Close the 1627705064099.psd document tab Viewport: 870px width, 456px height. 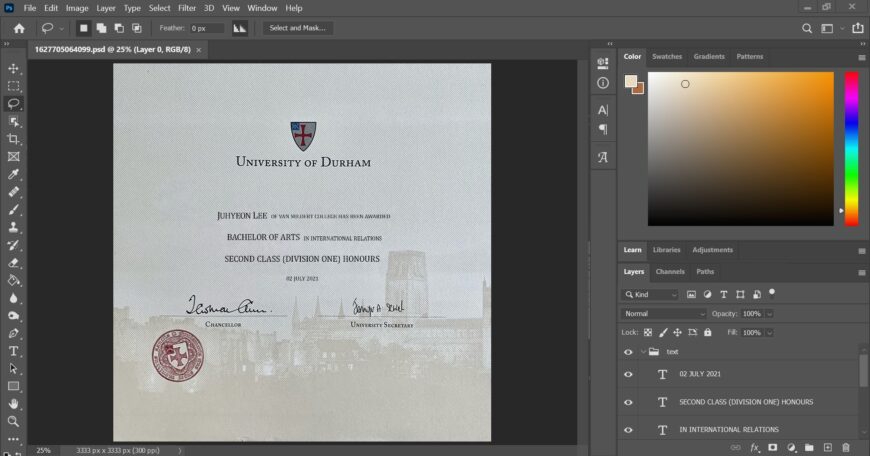199,50
